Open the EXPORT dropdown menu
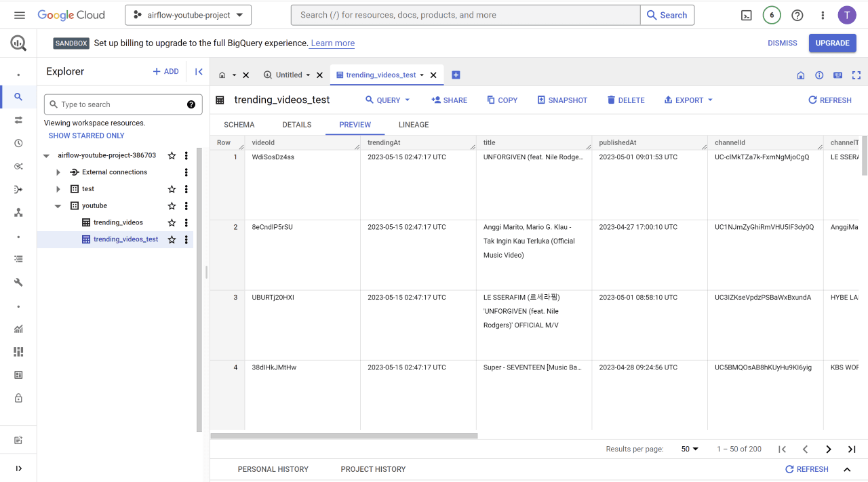The image size is (868, 482). point(688,100)
